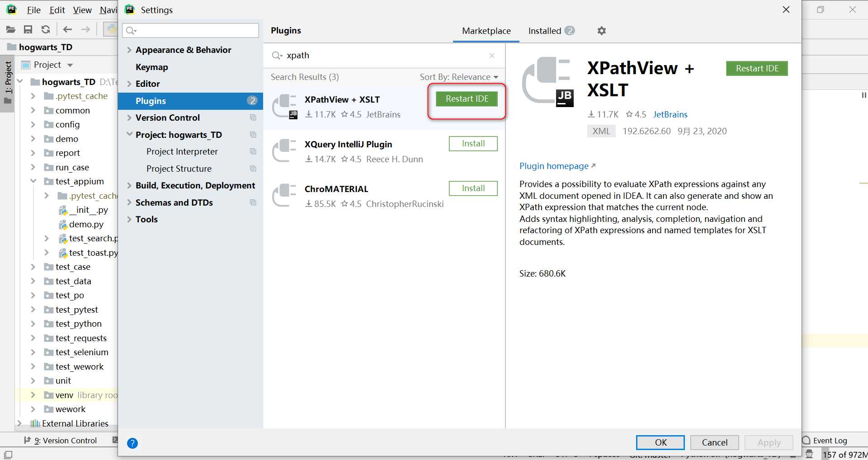Click the demo.py file in tree
This screenshot has height=460, width=868.
[86, 224]
